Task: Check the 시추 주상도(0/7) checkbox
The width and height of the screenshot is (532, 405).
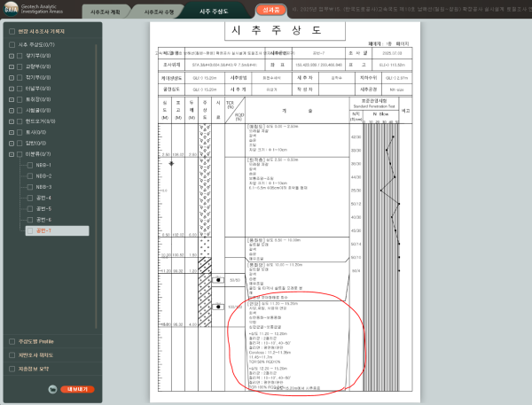Action: [x=12, y=45]
